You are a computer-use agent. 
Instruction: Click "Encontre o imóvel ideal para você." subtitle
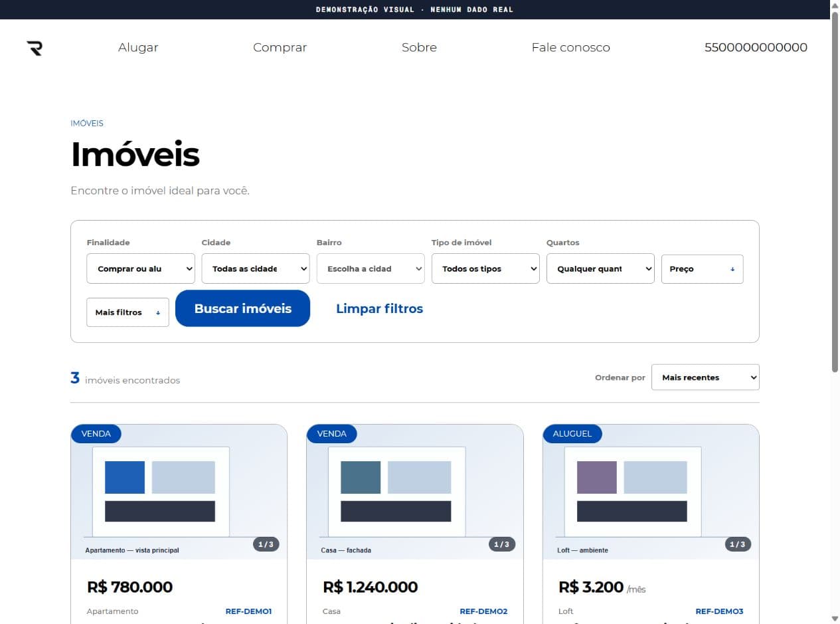pyautogui.click(x=160, y=191)
